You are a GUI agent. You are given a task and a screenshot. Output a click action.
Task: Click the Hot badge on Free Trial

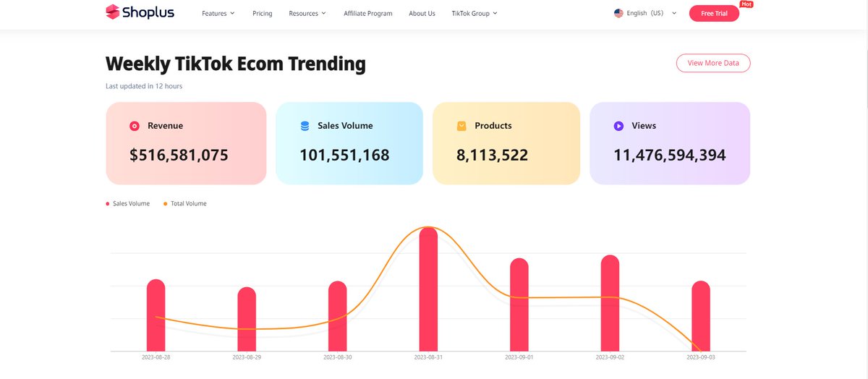747,4
